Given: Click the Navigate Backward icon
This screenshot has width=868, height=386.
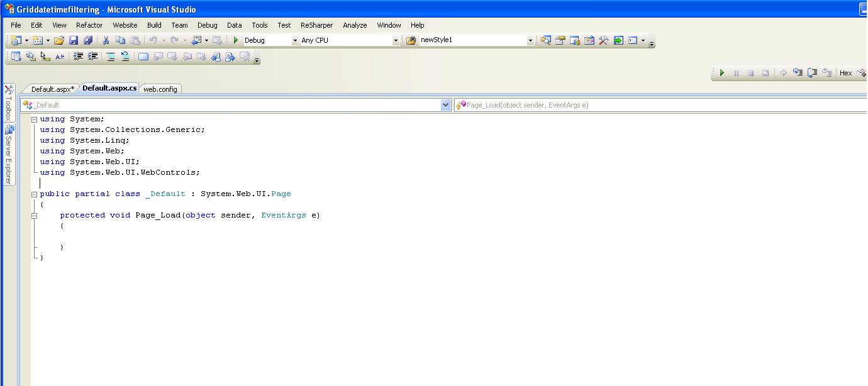Looking at the screenshot, I should (197, 40).
